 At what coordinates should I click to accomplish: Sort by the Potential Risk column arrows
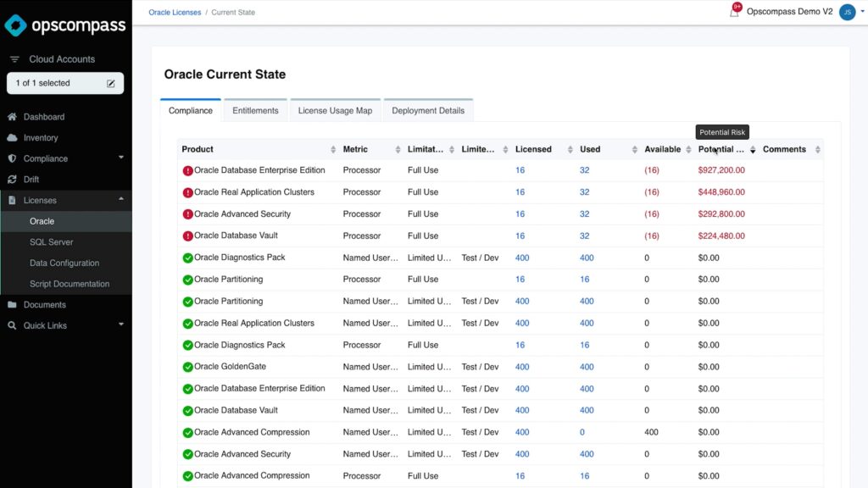click(x=753, y=149)
